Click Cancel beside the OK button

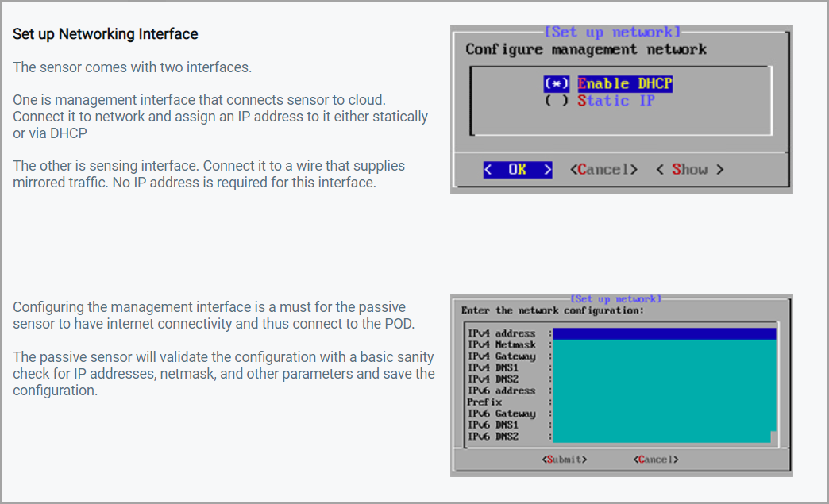(x=603, y=169)
